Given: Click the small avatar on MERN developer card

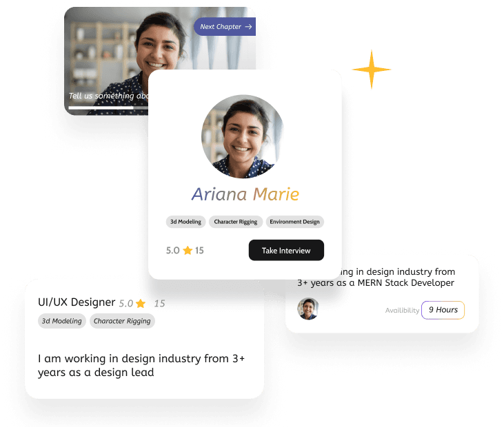Looking at the screenshot, I should [308, 309].
